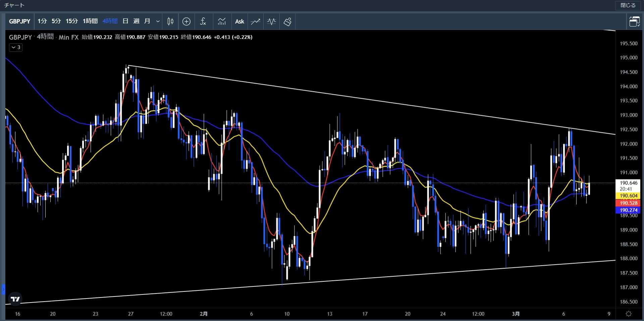Image resolution: width=644 pixels, height=321 pixels.
Task: Click the チャート window title
Action: click(14, 5)
